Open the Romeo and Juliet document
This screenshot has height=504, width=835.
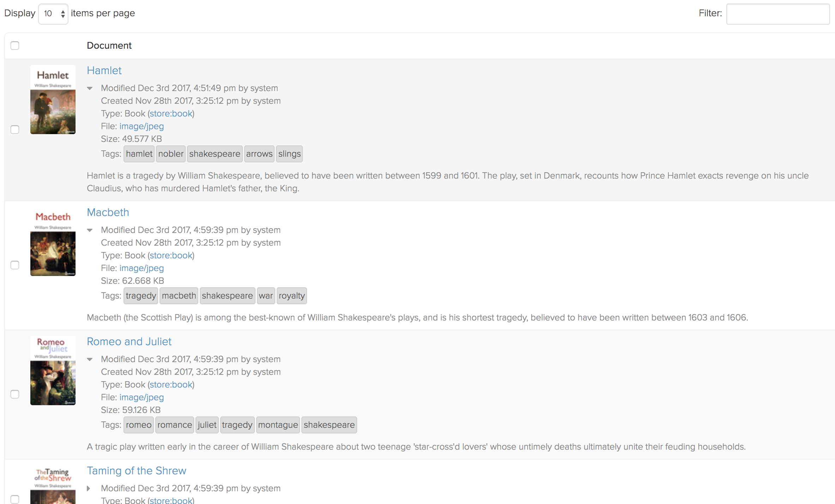(129, 342)
